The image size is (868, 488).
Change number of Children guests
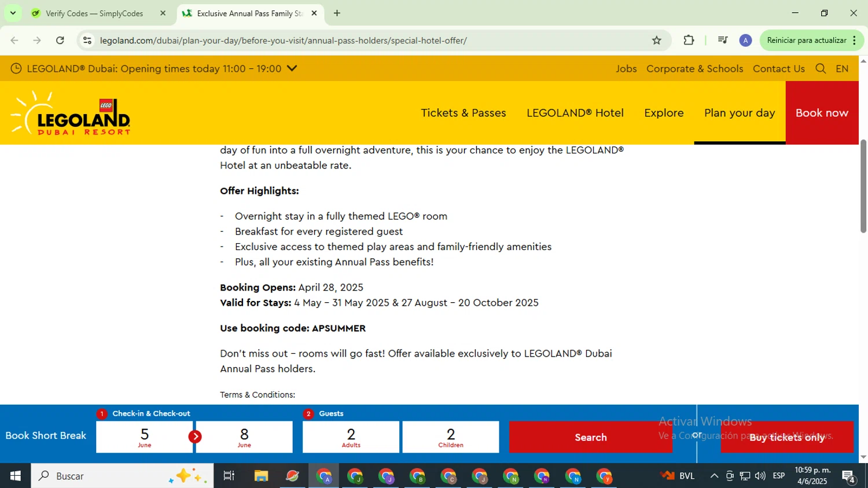[x=451, y=437]
